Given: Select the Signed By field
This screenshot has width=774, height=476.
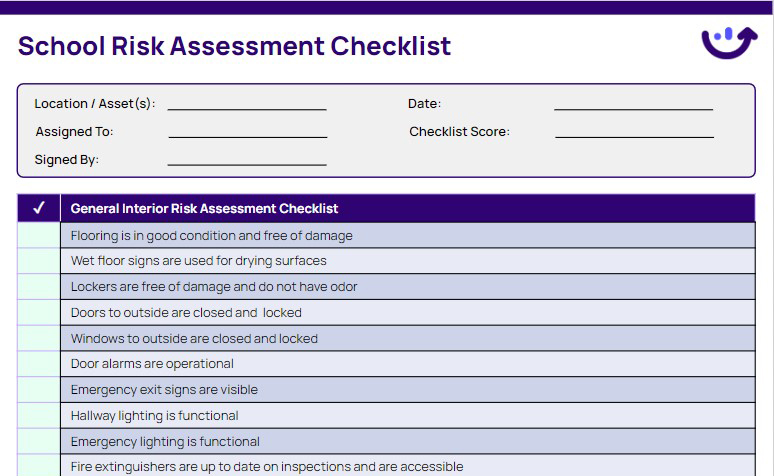Looking at the screenshot, I should coord(247,158).
